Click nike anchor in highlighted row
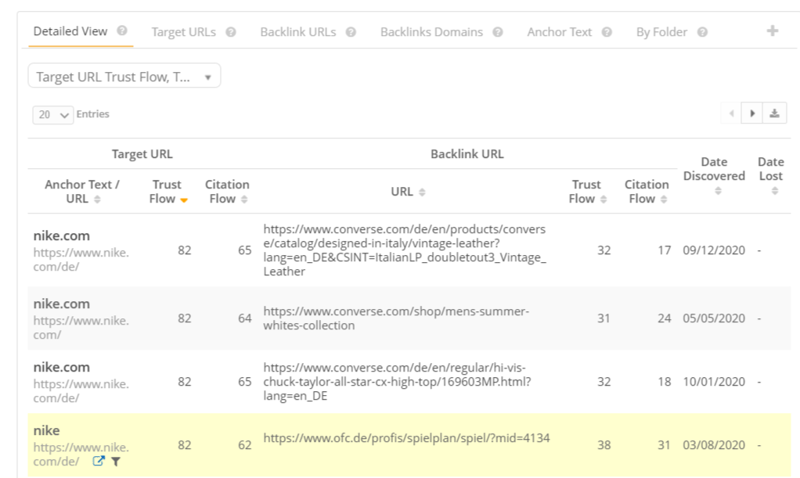The height and width of the screenshot is (478, 800). click(x=46, y=431)
